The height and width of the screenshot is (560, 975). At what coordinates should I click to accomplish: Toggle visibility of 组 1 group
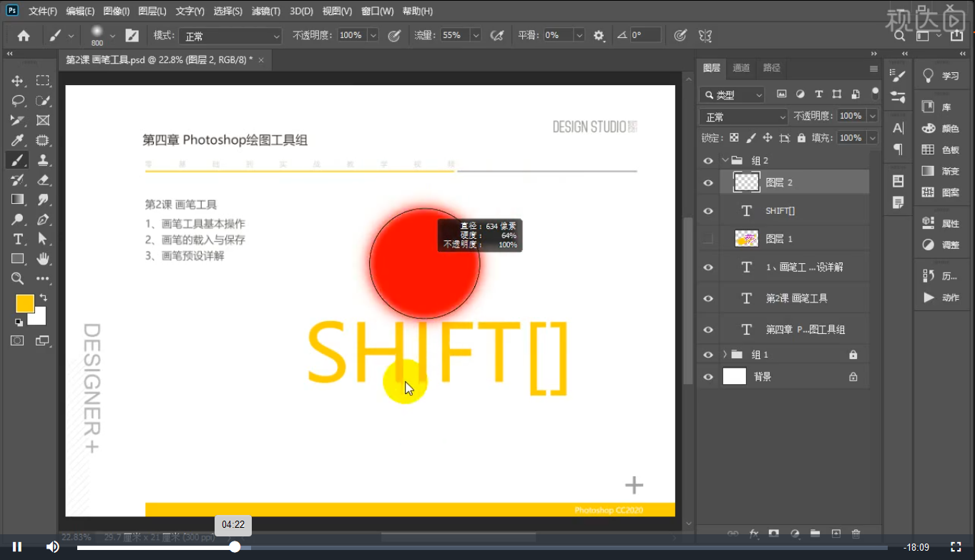pos(708,355)
